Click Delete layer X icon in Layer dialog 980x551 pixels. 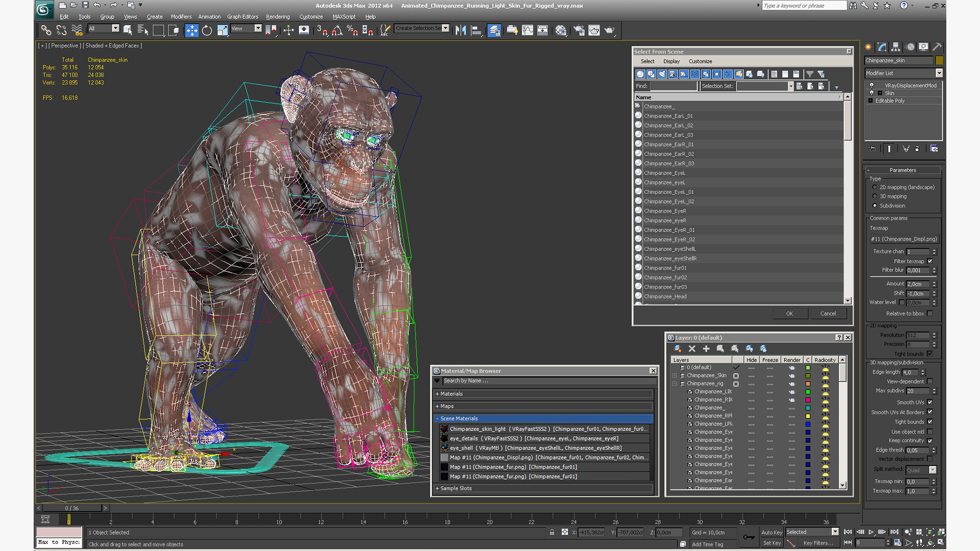[692, 348]
